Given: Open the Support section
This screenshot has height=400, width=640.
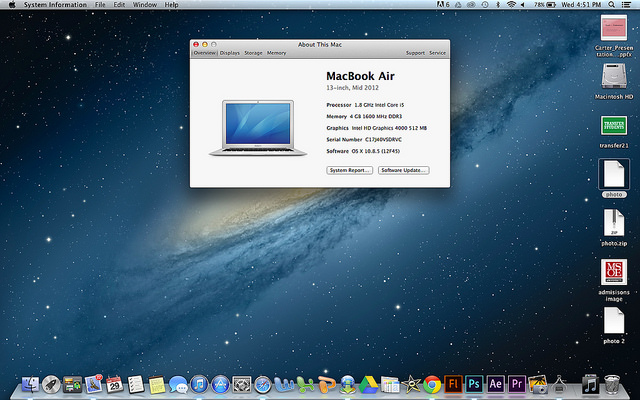Looking at the screenshot, I should pyautogui.click(x=415, y=53).
